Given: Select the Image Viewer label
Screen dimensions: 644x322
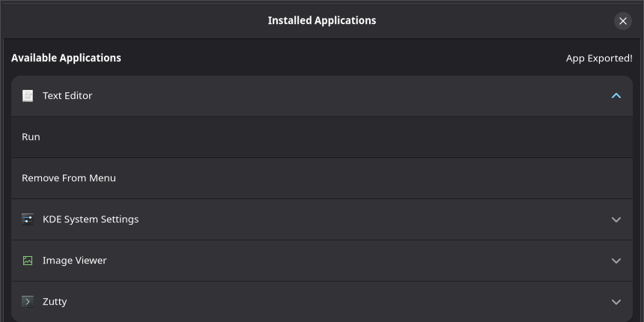Looking at the screenshot, I should [x=75, y=261].
